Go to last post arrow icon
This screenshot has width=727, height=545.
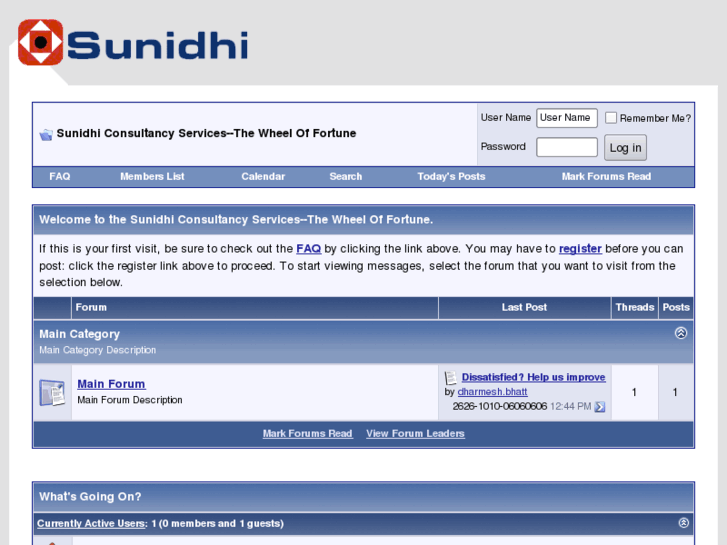[599, 407]
